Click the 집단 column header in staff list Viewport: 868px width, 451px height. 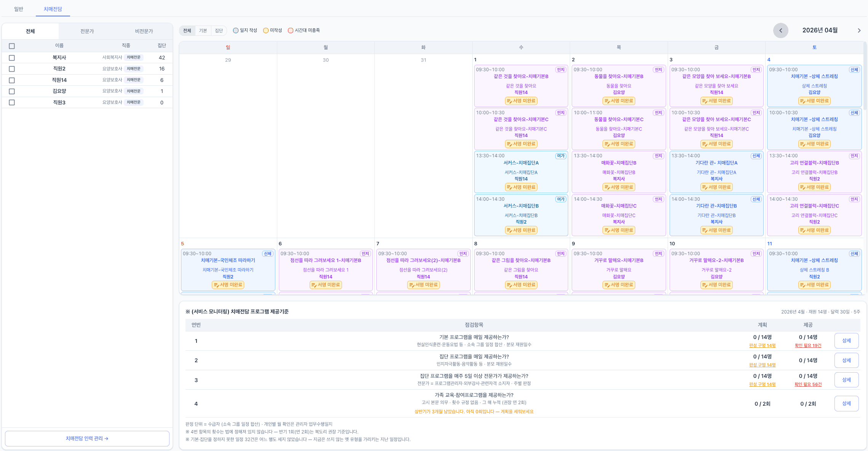pyautogui.click(x=162, y=46)
